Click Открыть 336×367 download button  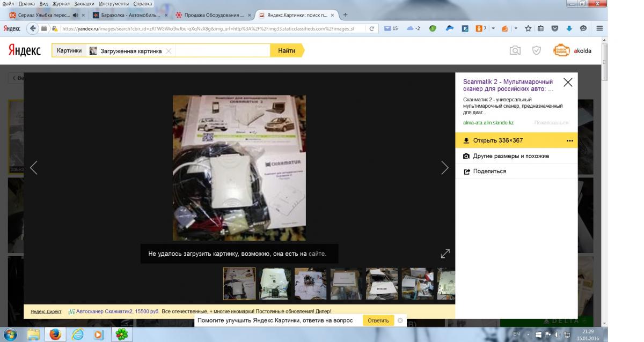(516, 140)
